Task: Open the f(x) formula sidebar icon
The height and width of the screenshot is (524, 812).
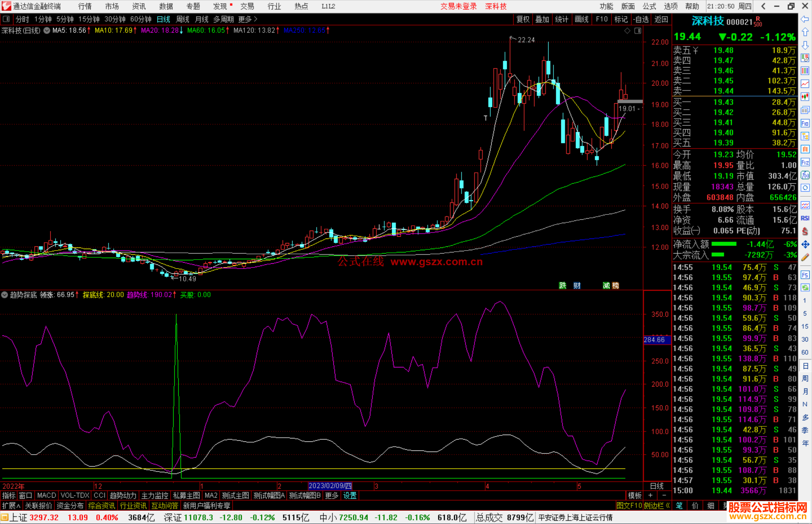Action: [805, 175]
